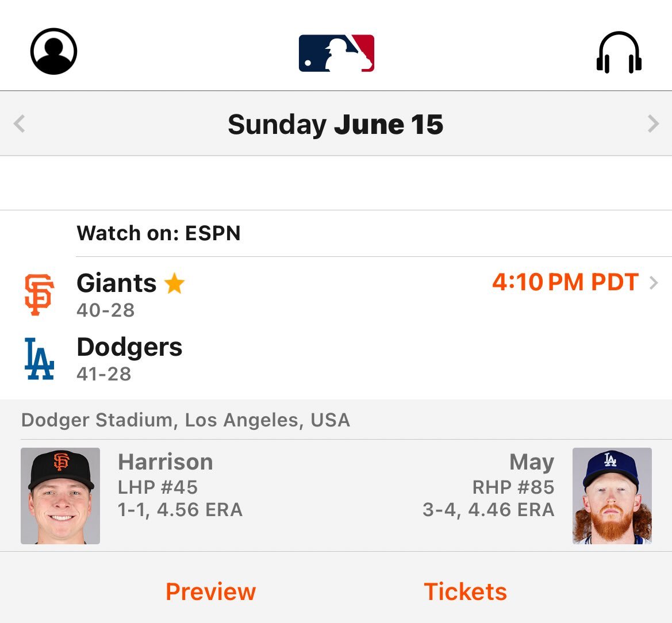Open the 4:10 PM PDT game time
The height and width of the screenshot is (623, 672).
[x=565, y=282]
